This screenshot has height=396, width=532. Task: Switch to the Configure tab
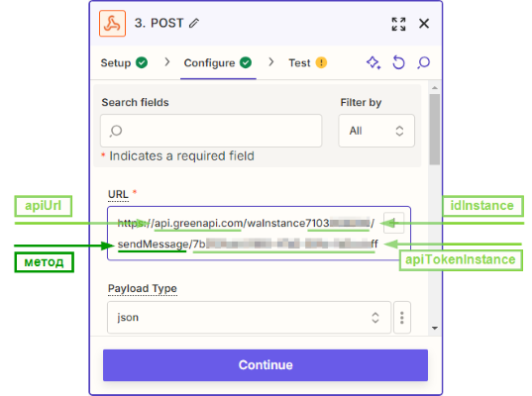tap(218, 63)
